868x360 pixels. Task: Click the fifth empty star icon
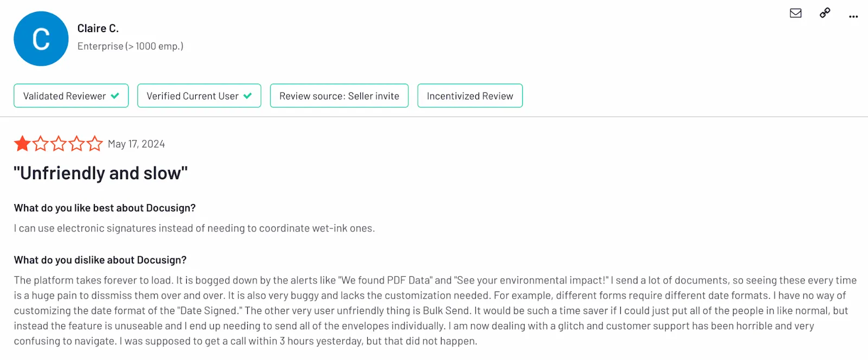click(94, 143)
